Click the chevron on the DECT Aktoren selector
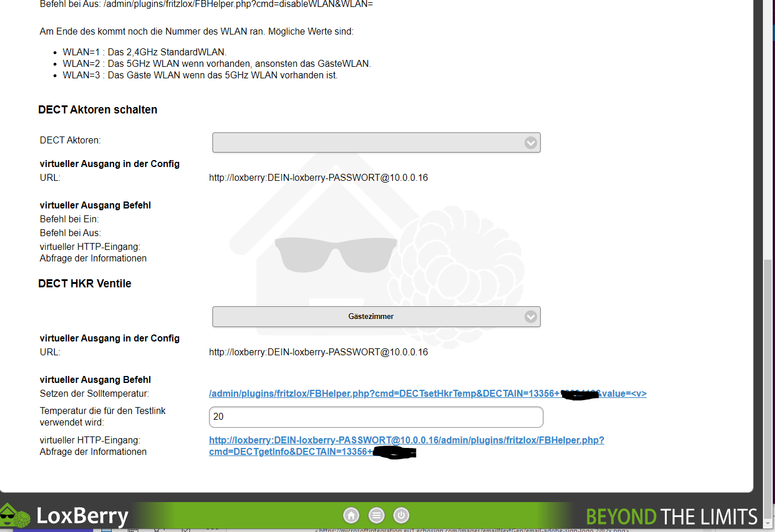 [x=530, y=143]
